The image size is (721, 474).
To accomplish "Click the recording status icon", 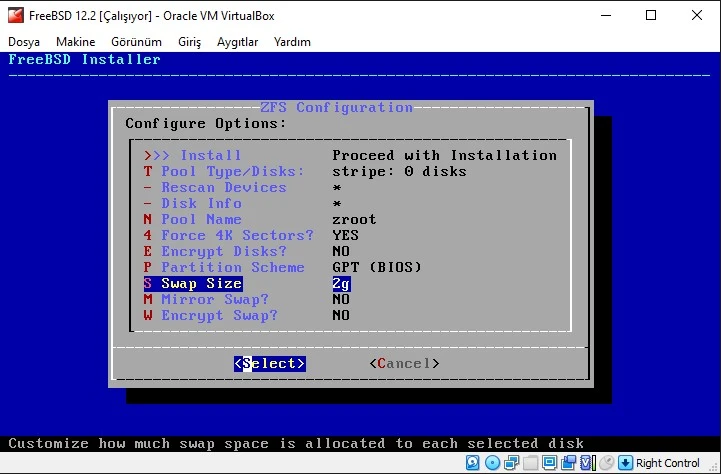I will point(568,463).
